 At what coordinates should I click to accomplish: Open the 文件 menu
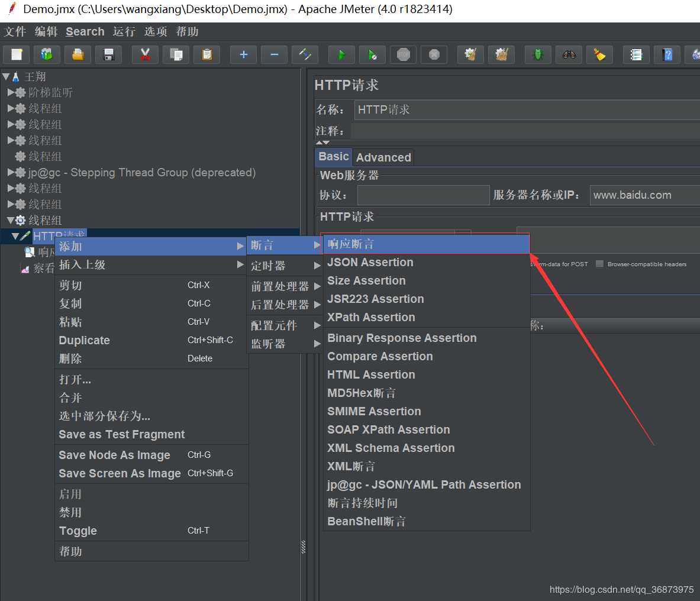click(15, 32)
